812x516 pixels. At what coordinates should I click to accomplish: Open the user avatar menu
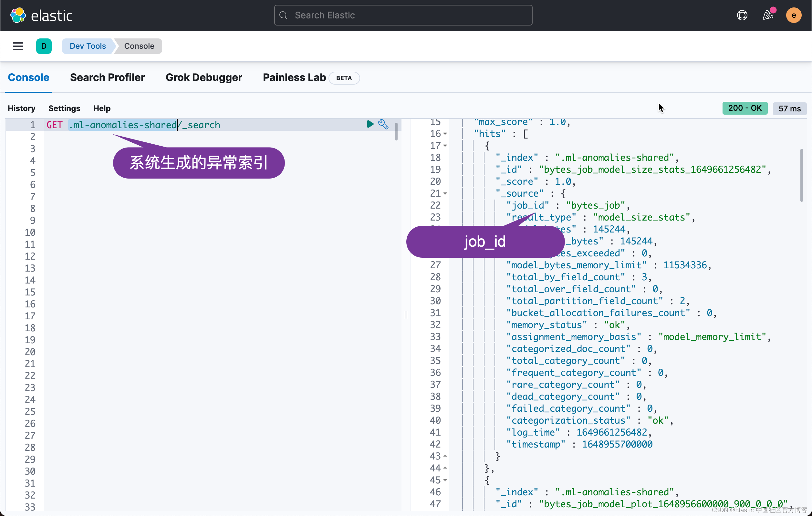click(x=794, y=15)
